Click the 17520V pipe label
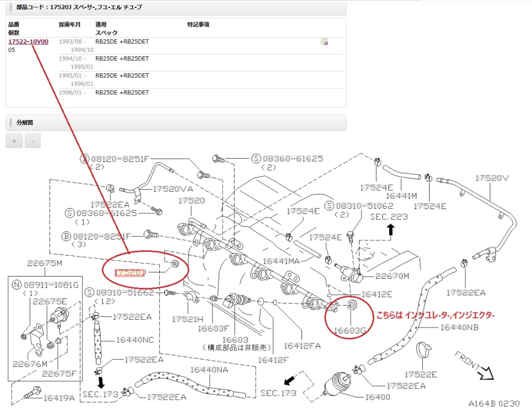 492,178
